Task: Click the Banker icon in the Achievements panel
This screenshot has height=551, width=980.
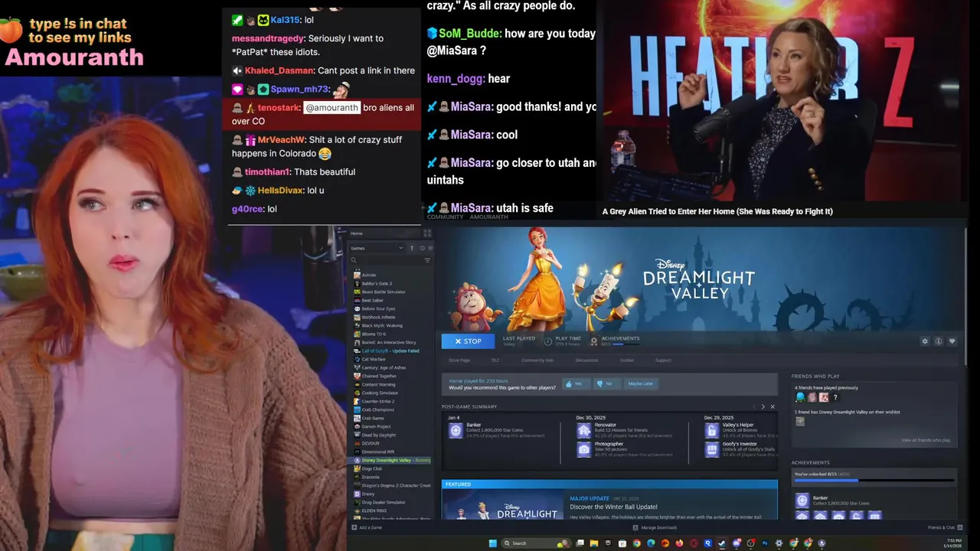Action: pos(802,500)
